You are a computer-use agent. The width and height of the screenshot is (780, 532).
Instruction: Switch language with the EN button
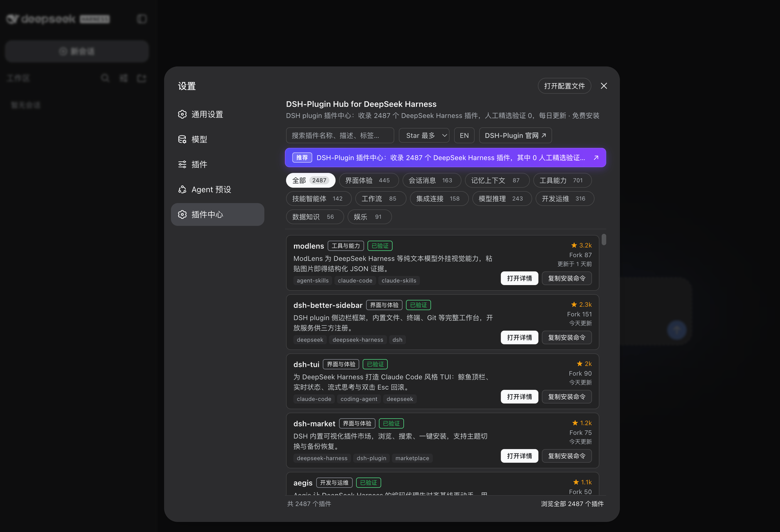point(464,135)
